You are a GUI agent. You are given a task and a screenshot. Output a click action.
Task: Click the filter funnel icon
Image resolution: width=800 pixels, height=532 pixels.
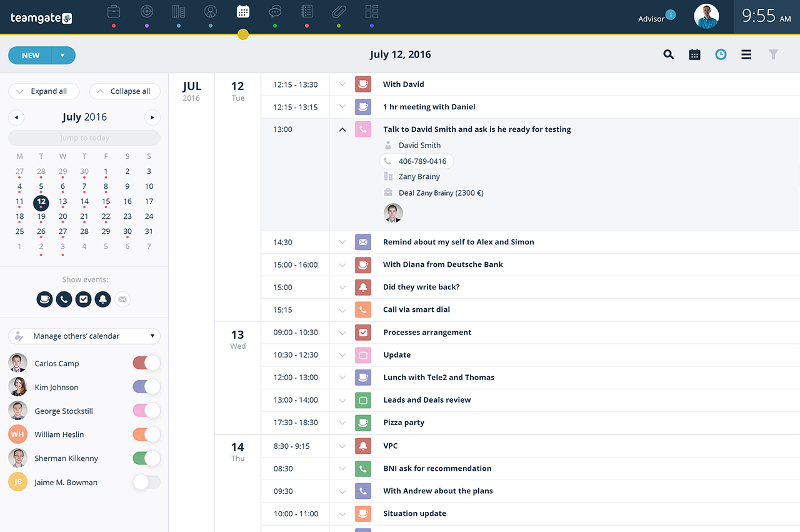tap(773, 54)
